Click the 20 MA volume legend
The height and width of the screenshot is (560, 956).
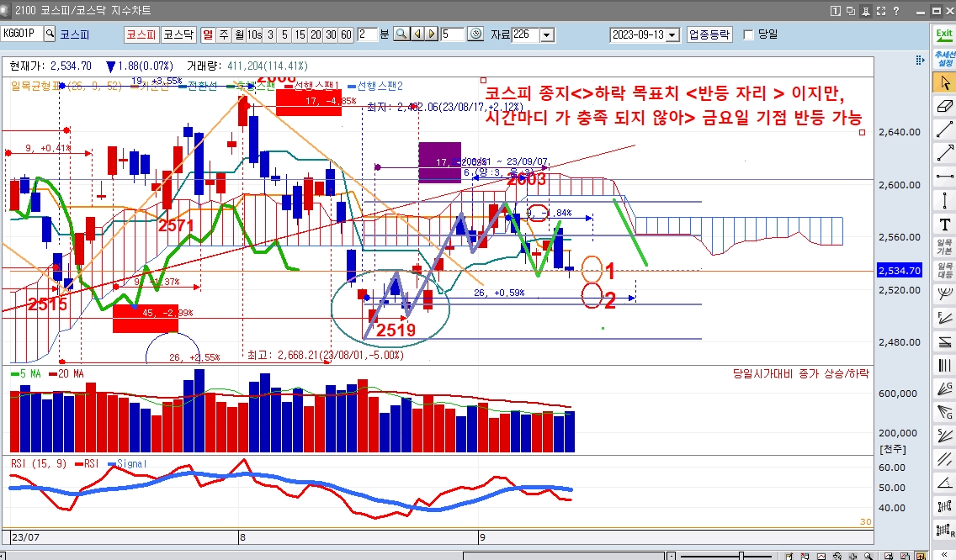[66, 373]
